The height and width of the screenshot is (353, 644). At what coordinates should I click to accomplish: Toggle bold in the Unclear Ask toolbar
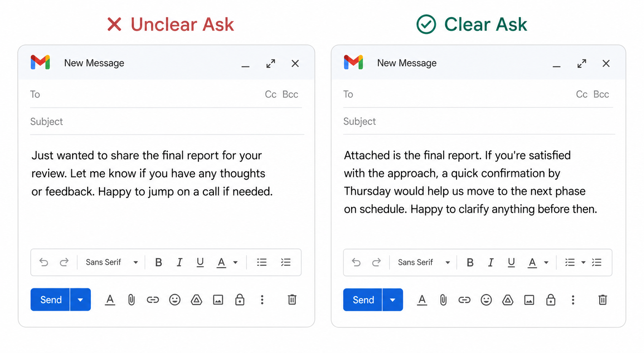[159, 262]
